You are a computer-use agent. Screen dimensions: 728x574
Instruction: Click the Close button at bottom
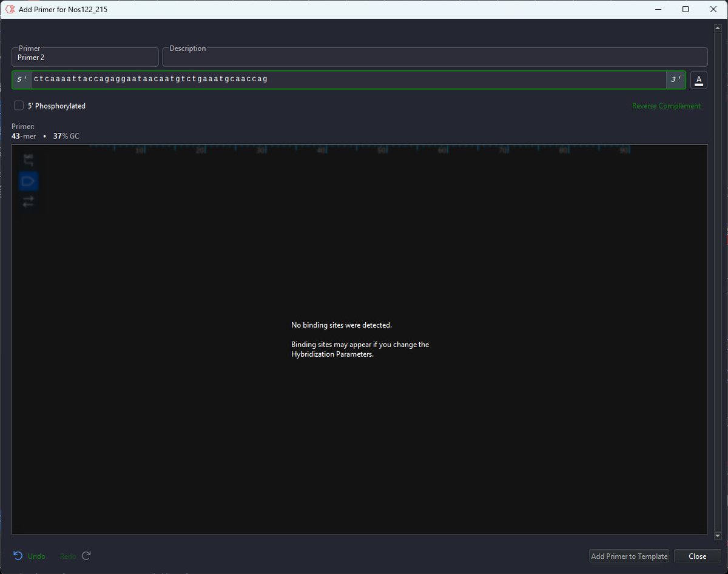click(x=697, y=556)
